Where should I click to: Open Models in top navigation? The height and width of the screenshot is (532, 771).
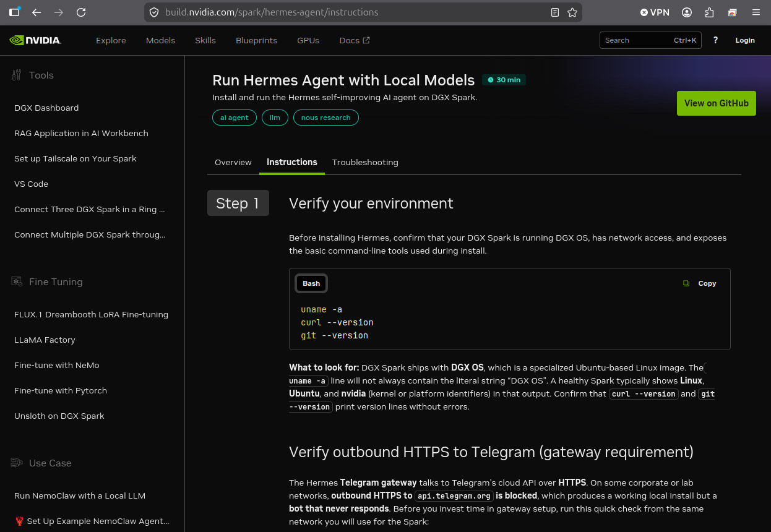coord(161,40)
